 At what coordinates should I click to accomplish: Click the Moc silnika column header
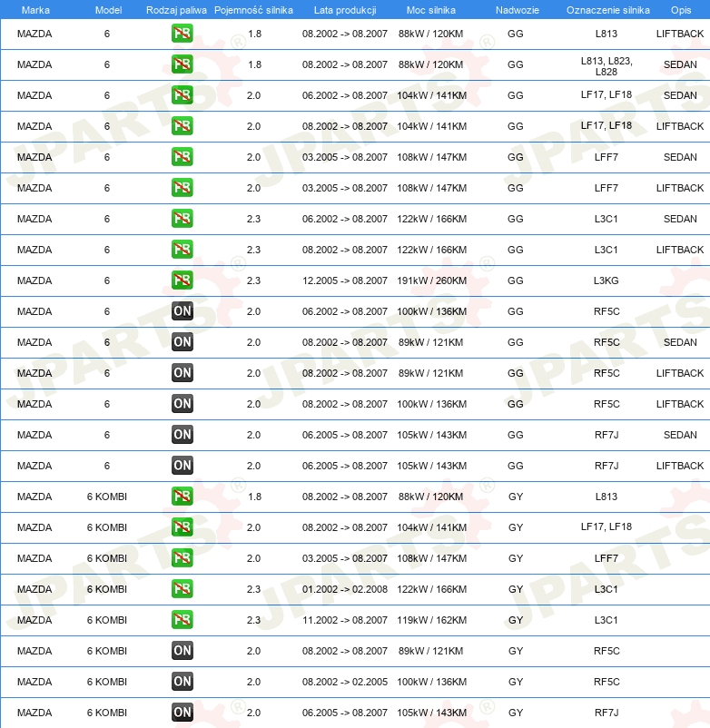pos(431,10)
